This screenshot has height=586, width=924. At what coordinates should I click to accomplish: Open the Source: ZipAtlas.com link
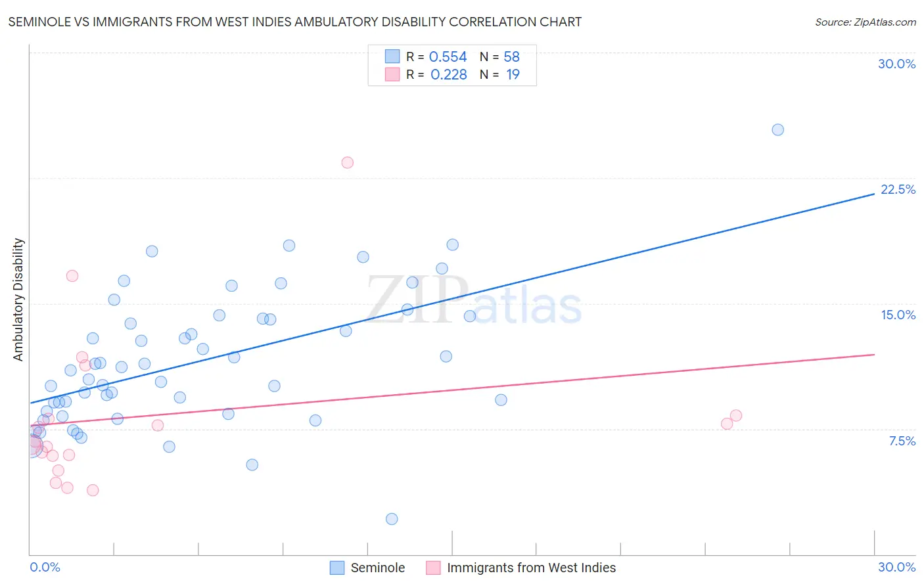tap(866, 22)
